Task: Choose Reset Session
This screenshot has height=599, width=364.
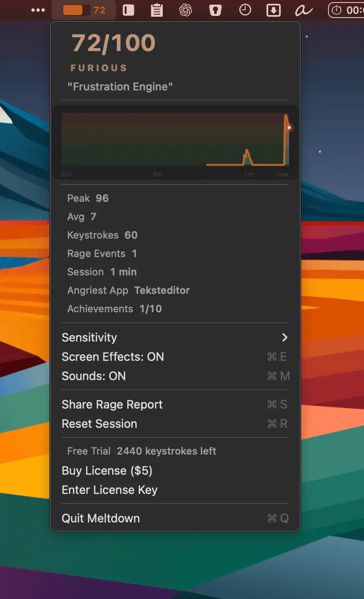Action: click(100, 424)
